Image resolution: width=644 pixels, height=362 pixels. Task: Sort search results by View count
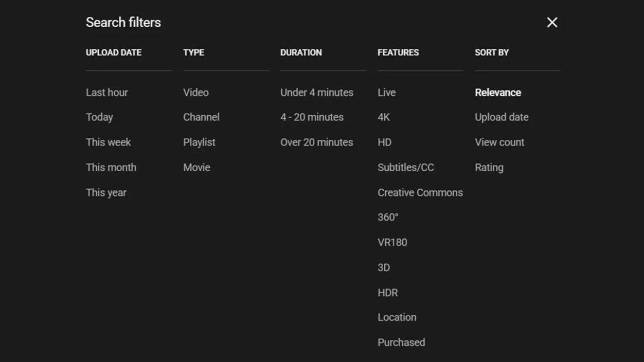coord(499,142)
